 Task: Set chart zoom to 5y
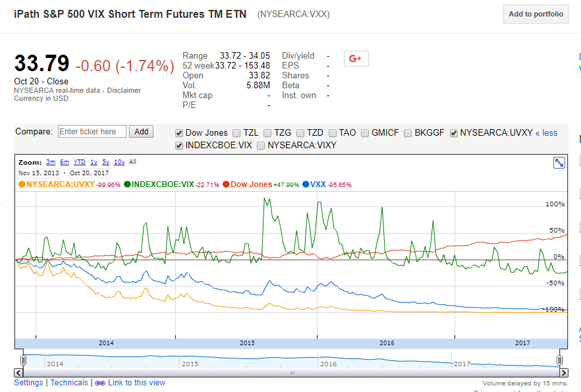click(x=105, y=162)
